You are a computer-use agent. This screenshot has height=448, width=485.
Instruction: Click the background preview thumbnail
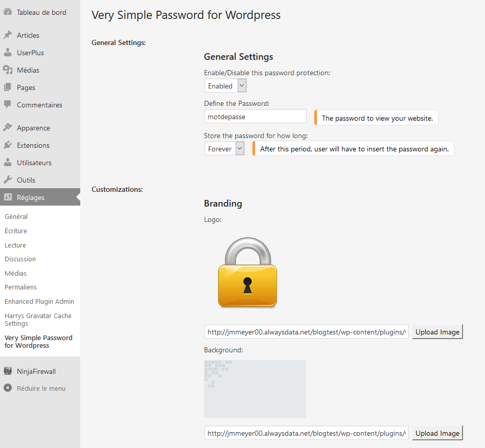[255, 389]
